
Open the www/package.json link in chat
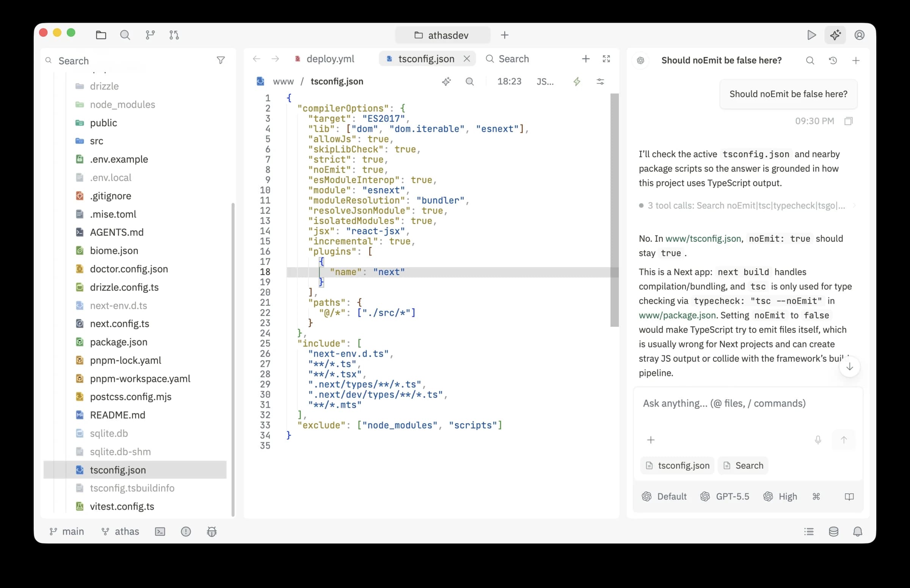677,315
